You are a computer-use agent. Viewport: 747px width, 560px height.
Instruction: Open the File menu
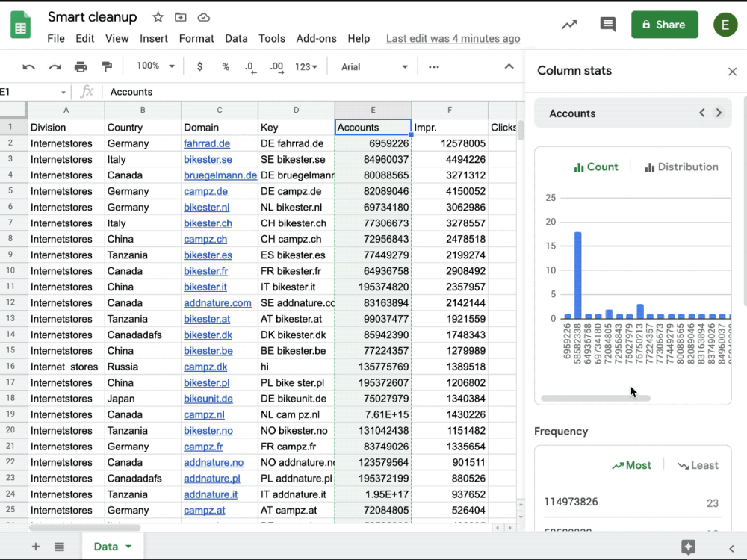pyautogui.click(x=56, y=39)
